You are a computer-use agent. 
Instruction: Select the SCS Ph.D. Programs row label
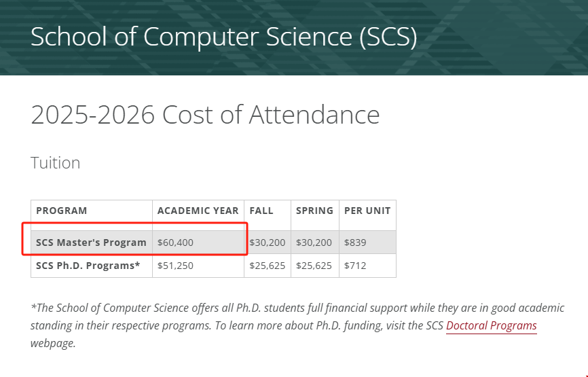[88, 266]
